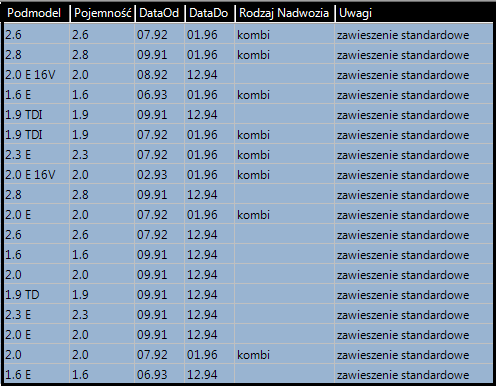Click the Uwagi column header
The width and height of the screenshot is (496, 386).
pos(414,13)
